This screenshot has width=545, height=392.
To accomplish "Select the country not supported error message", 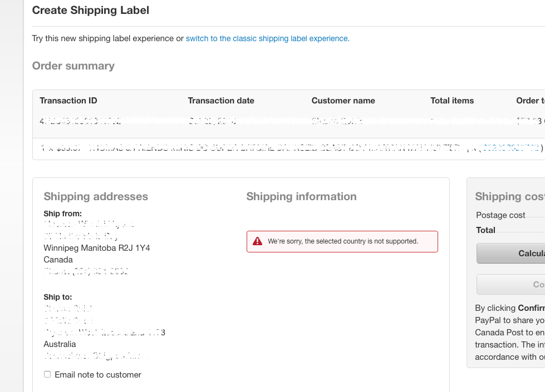I will tap(342, 241).
